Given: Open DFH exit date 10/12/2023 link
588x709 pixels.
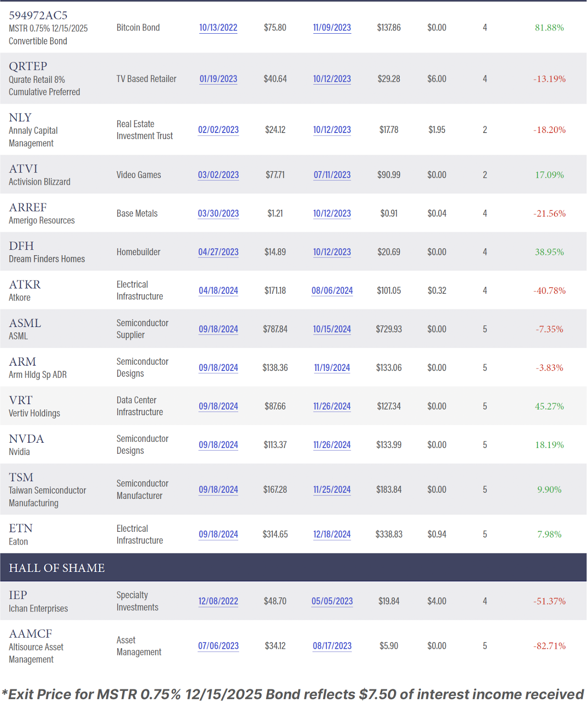Looking at the screenshot, I should pyautogui.click(x=332, y=252).
